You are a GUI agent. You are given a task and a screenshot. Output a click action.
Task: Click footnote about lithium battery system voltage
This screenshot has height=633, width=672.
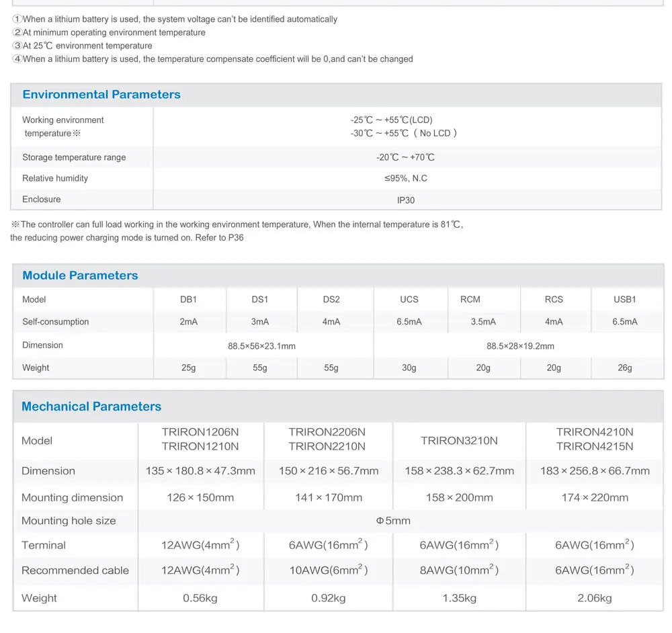(175, 19)
